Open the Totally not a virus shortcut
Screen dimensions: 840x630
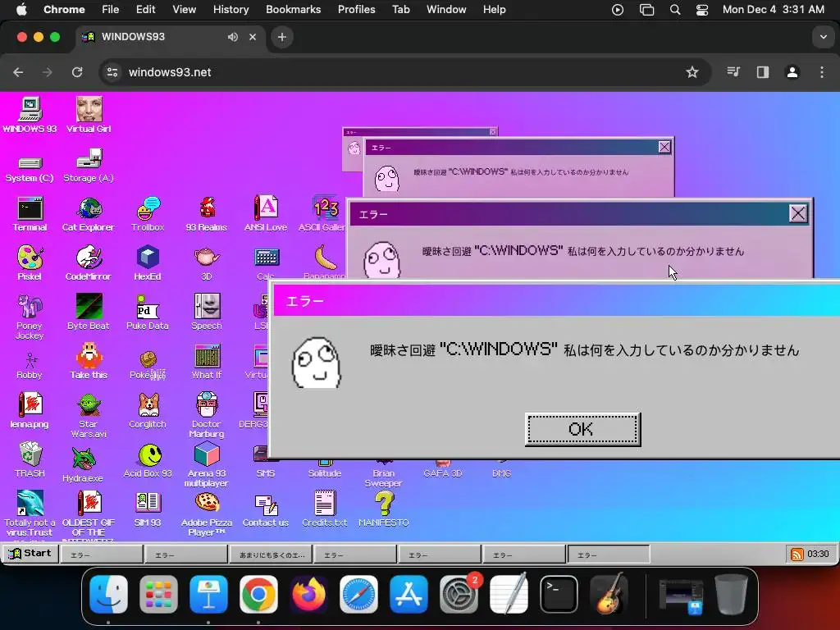click(30, 514)
